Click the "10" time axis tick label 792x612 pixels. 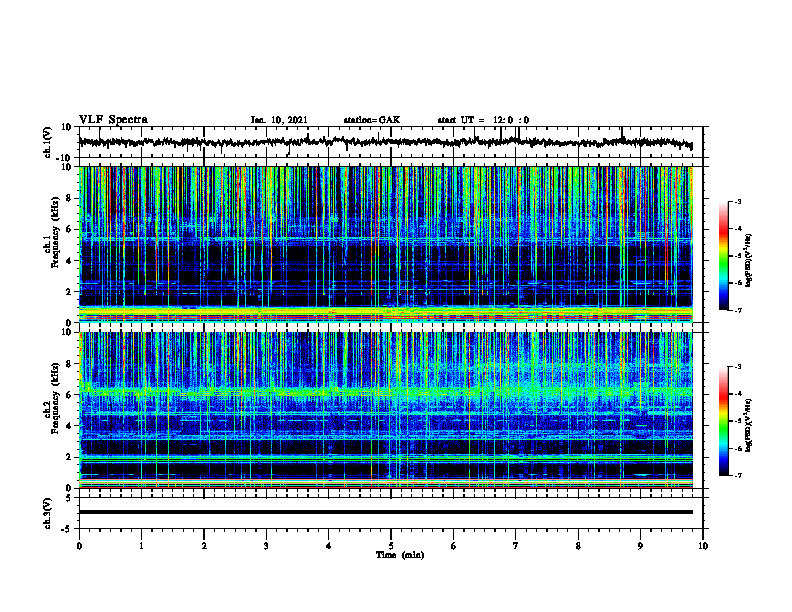(703, 546)
